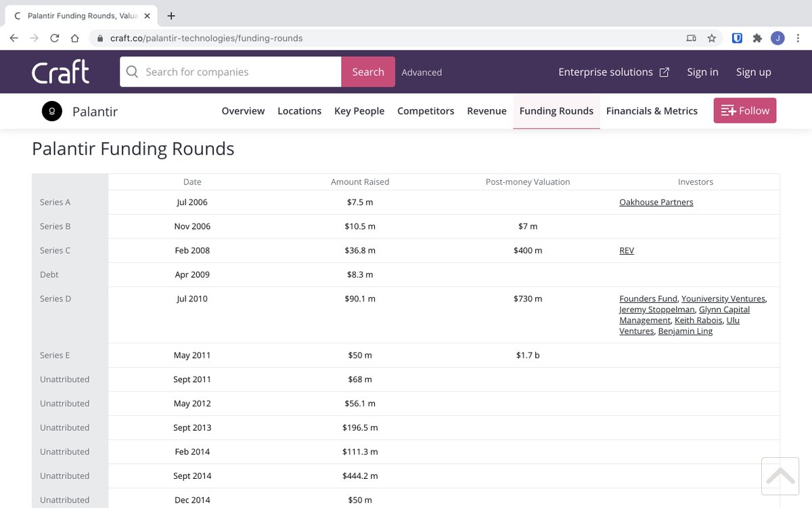Click the Palantir company logo circle

tap(52, 111)
